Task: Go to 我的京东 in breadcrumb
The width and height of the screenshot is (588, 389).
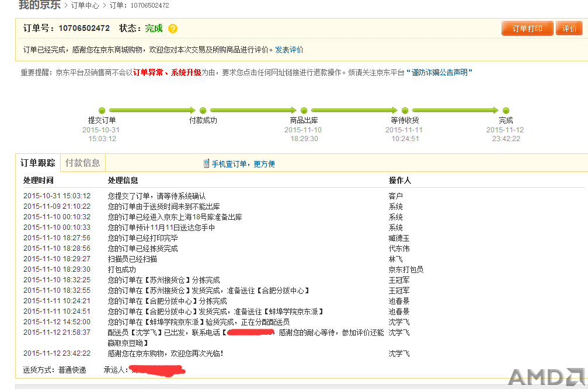Action: (x=39, y=5)
